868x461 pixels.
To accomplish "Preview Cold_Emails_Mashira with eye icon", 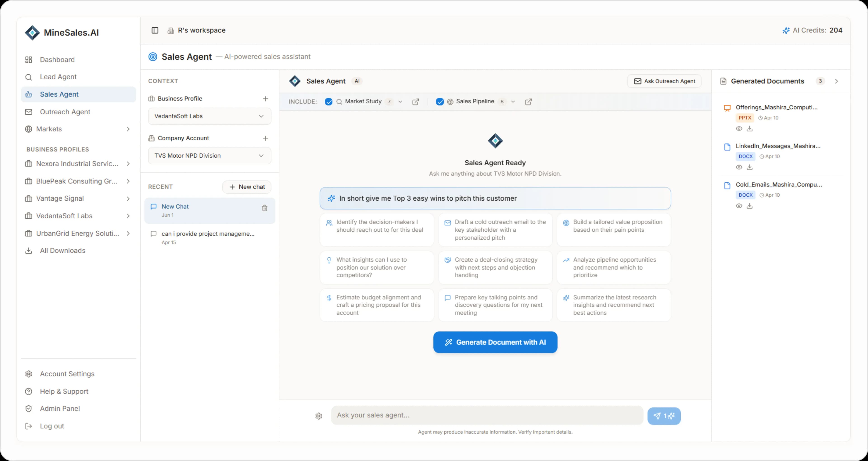I will 739,206.
